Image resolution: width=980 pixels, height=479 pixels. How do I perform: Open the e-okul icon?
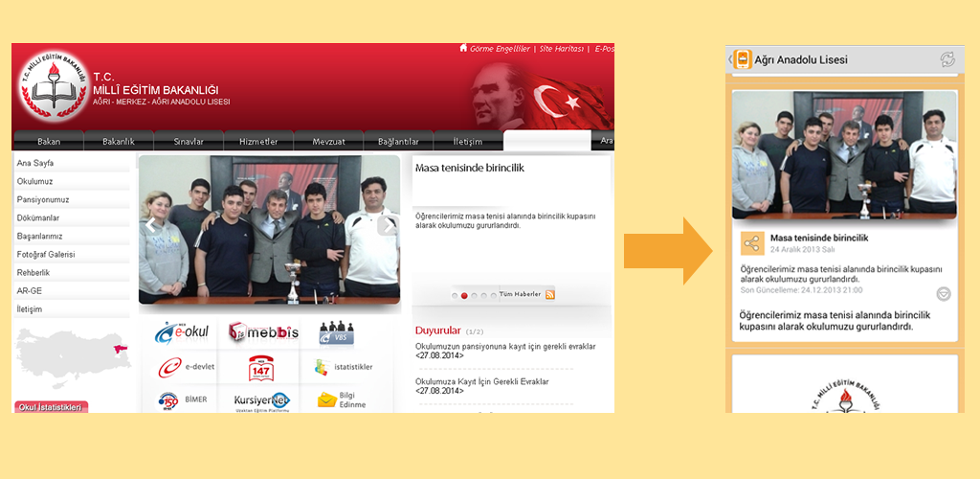182,332
